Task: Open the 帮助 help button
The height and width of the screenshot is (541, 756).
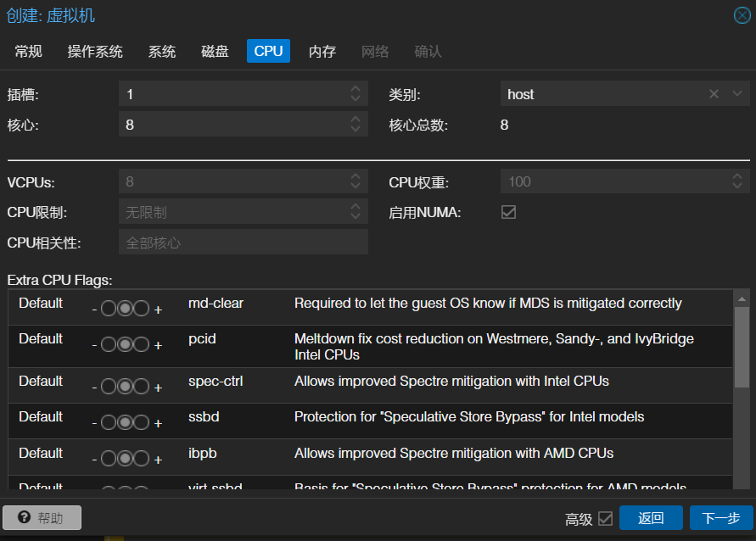Action: tap(42, 518)
